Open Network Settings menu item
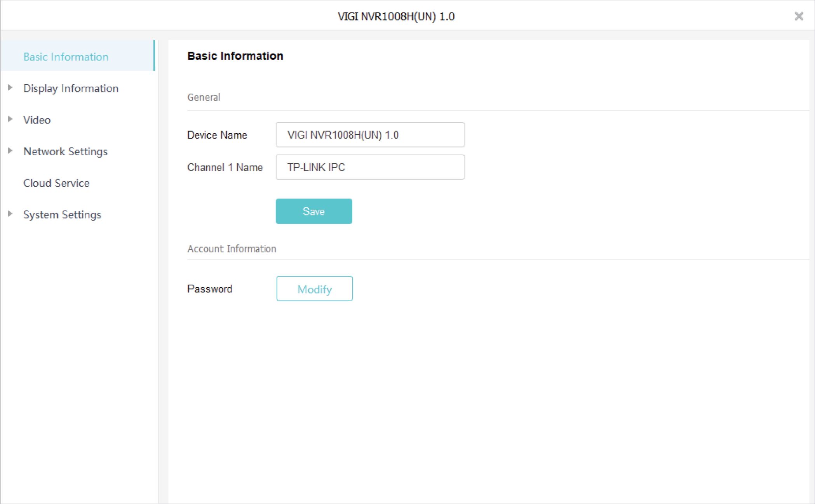This screenshot has height=504, width=815. point(65,151)
